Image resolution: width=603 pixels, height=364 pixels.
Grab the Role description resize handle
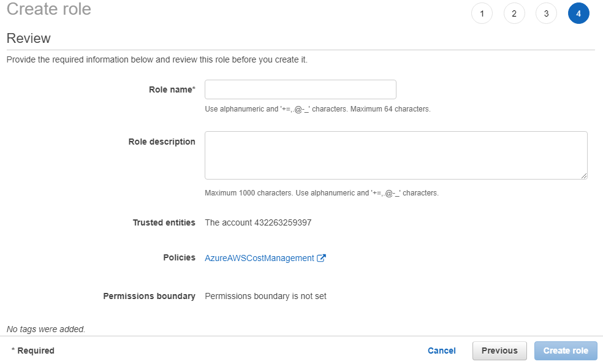584,176
